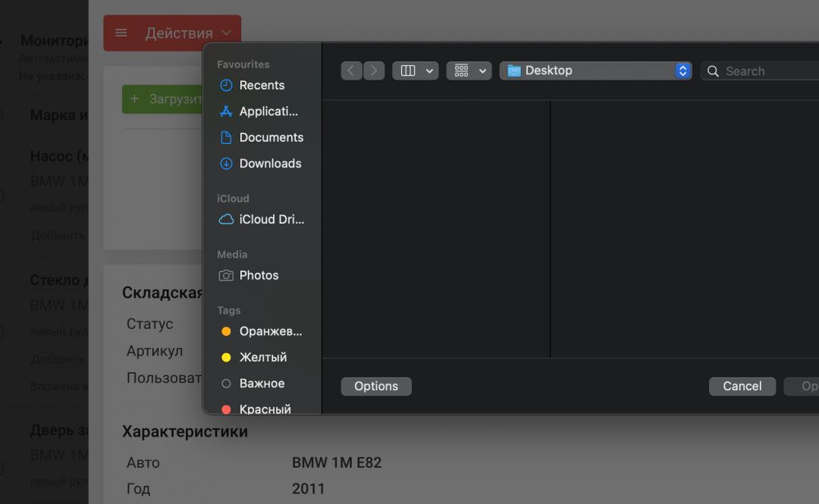The image size is (819, 504).
Task: Select Photos under Media
Action: coord(261,275)
